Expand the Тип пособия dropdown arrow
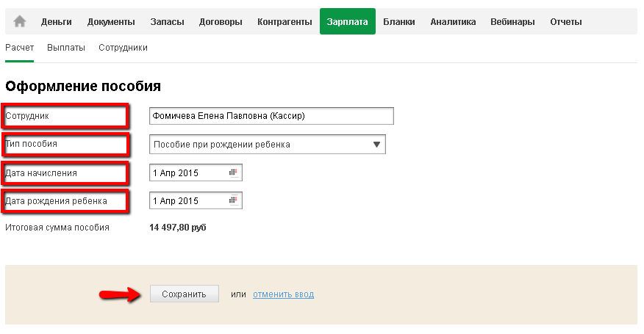The width and height of the screenshot is (644, 334). 378,145
